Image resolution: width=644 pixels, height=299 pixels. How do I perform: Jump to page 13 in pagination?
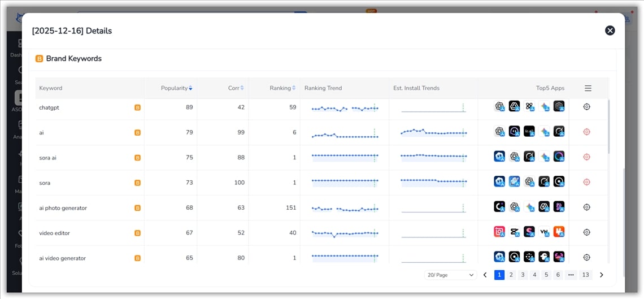585,275
